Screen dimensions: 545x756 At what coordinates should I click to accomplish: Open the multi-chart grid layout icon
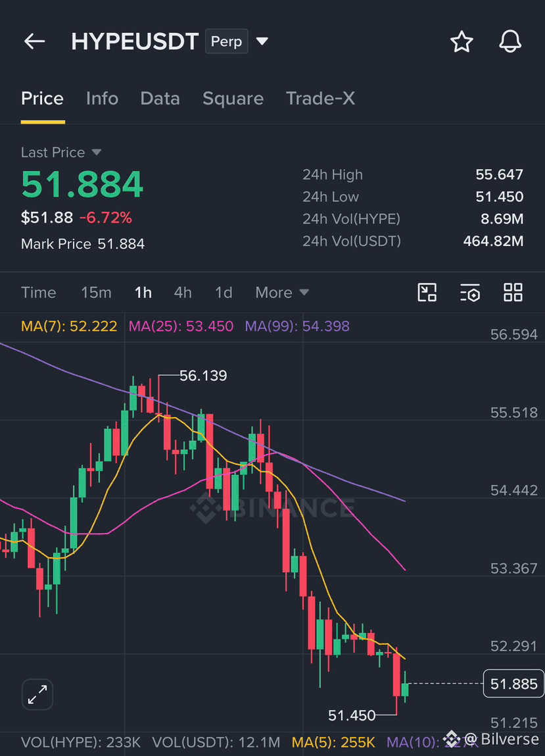513,292
